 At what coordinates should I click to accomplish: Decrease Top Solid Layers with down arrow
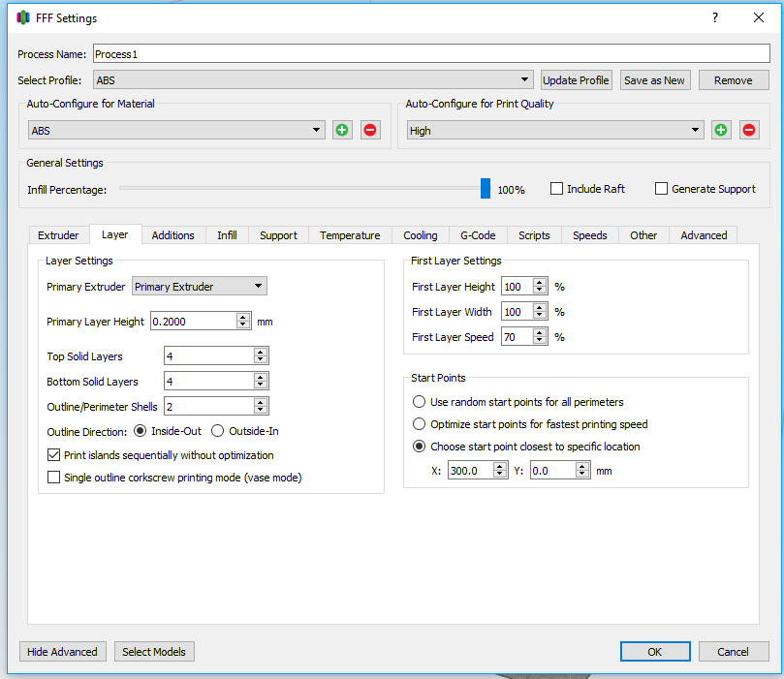click(260, 359)
